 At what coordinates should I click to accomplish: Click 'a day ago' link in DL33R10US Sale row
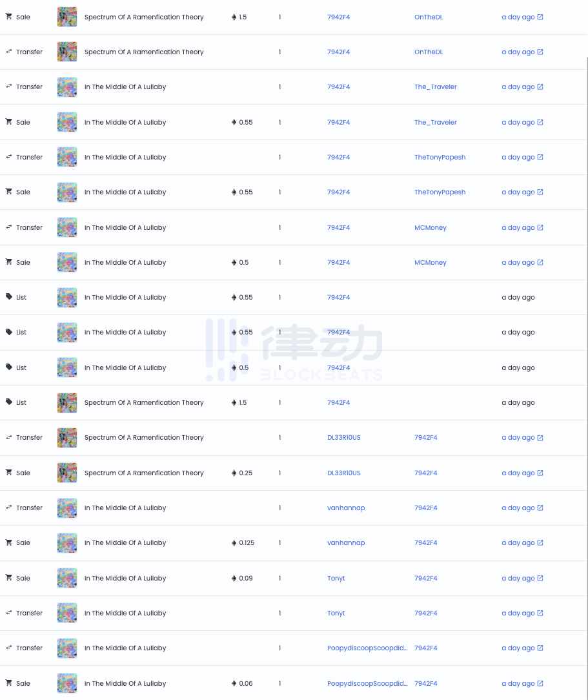[518, 473]
